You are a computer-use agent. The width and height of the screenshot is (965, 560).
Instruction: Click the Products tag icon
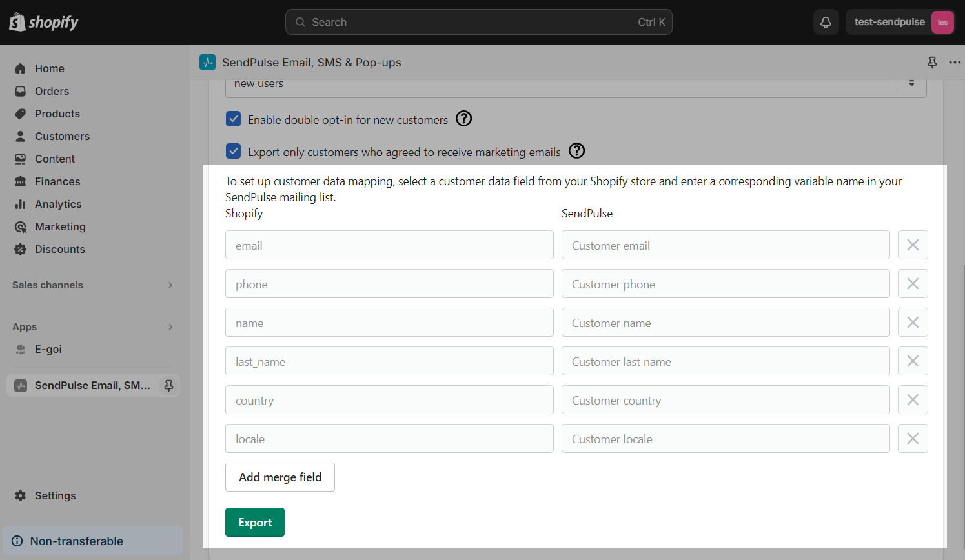point(21,114)
